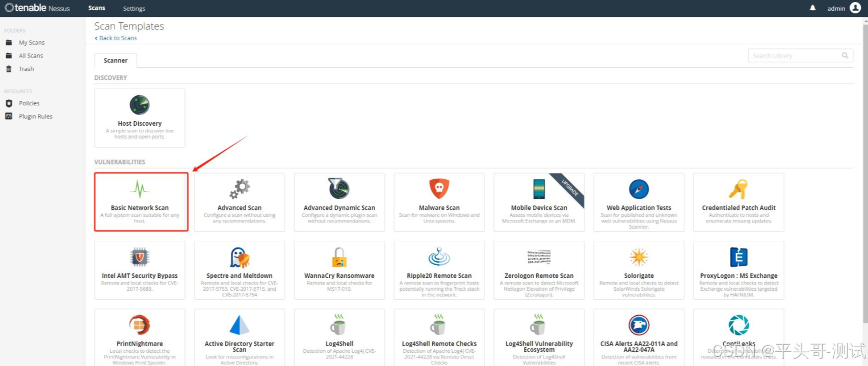Select the Basic Network Scan pulse icon

click(x=140, y=189)
